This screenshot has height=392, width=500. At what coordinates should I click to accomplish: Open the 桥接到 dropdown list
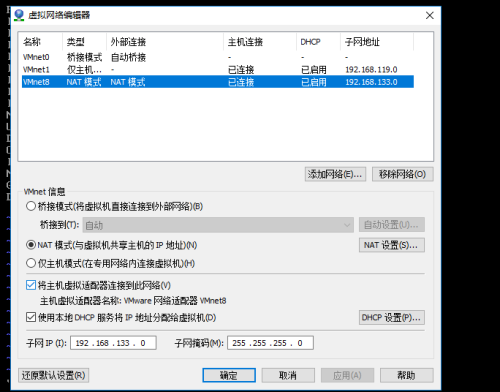tap(218, 225)
